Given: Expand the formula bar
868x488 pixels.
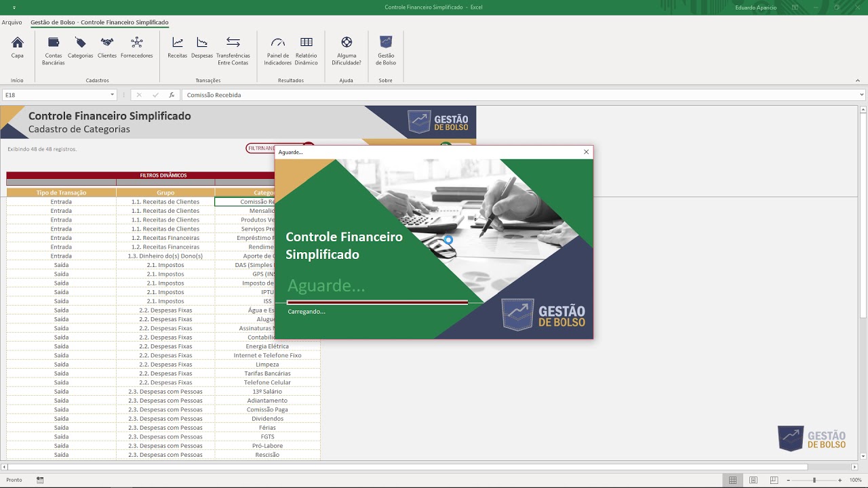Looking at the screenshot, I should pos(862,95).
